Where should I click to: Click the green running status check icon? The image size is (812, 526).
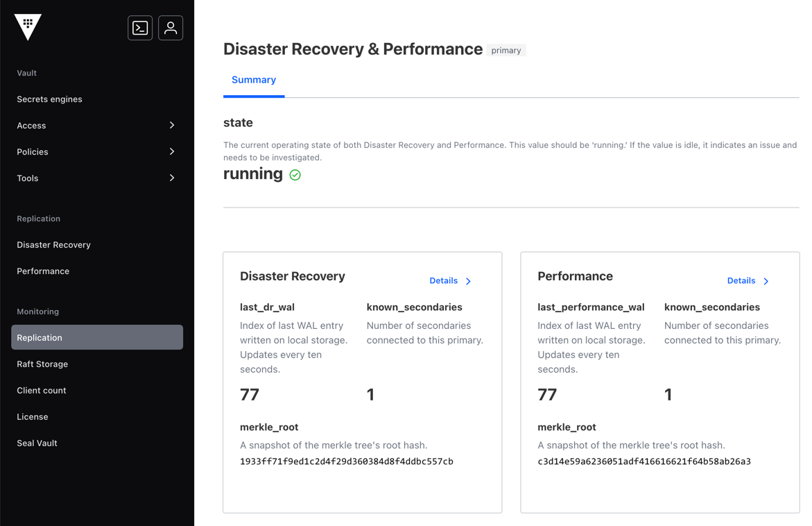[295, 175]
